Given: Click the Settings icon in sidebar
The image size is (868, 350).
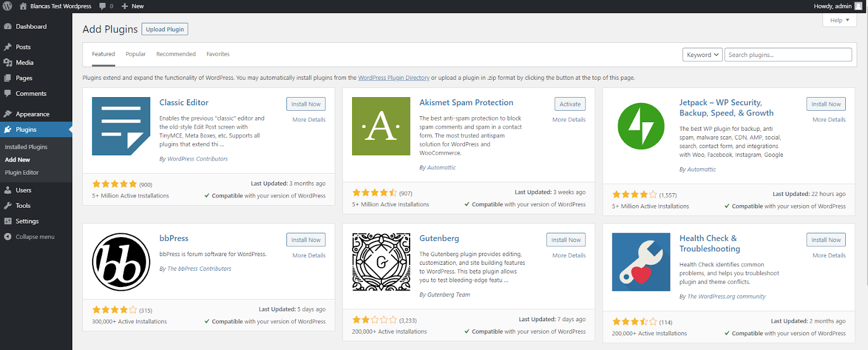Looking at the screenshot, I should 8,221.
